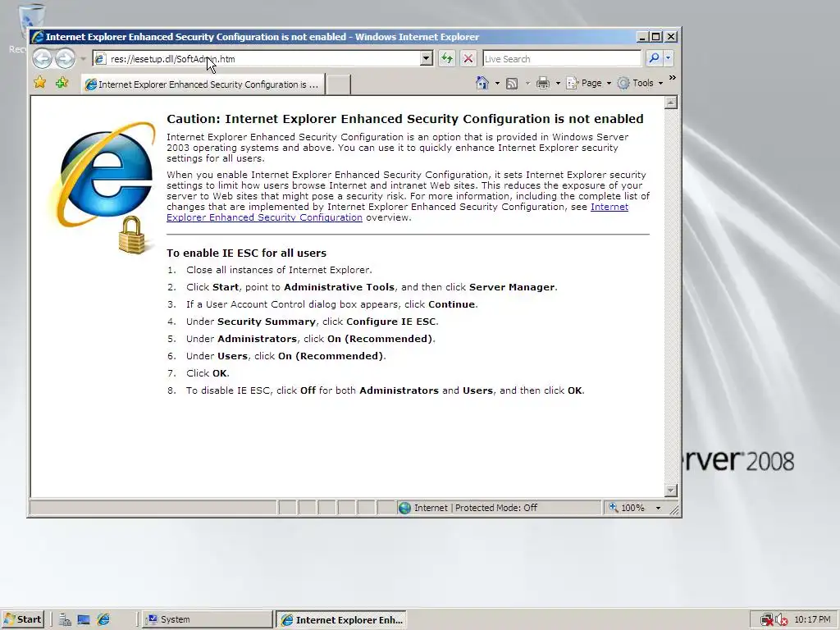The width and height of the screenshot is (840, 630).
Task: Click the scrollbar up arrow
Action: 671,103
